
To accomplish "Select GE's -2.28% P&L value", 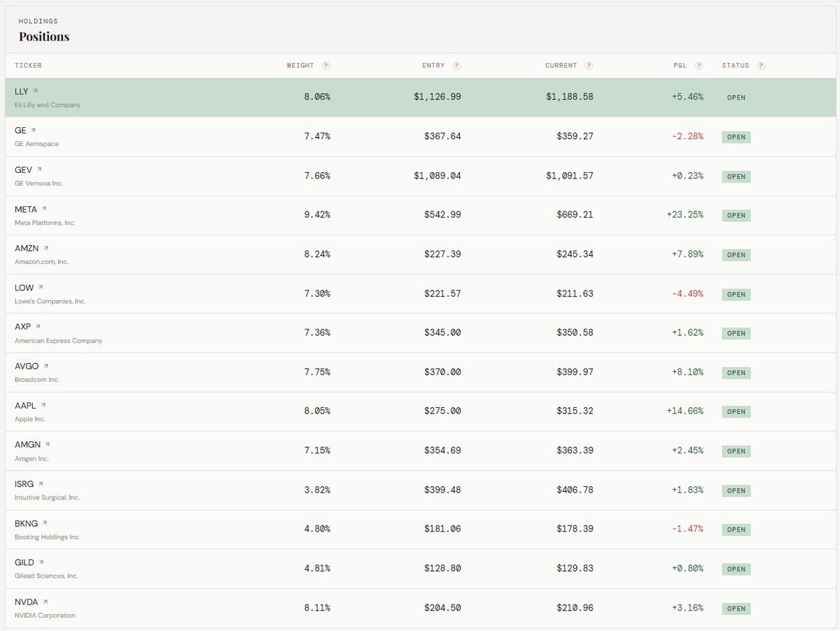I will coord(687,136).
